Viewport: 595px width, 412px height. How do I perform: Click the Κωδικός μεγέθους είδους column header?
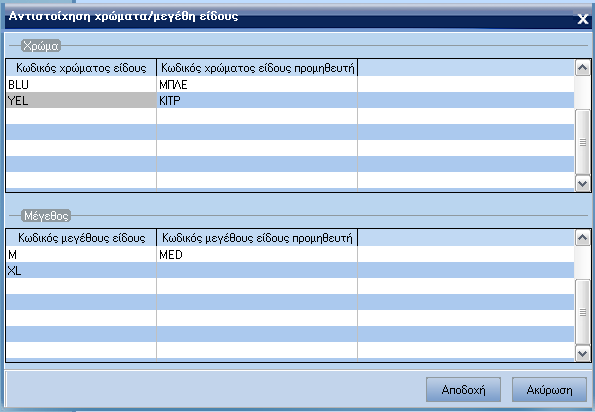[81, 238]
